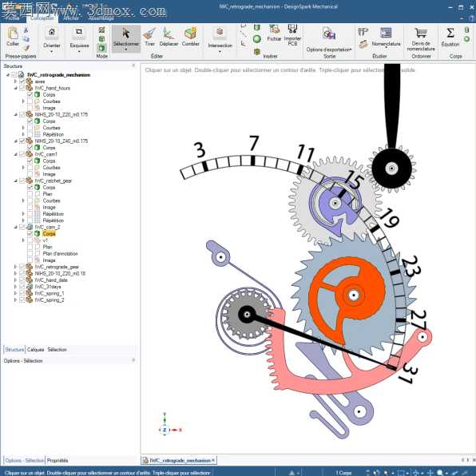The width and height of the screenshot is (476, 476).
Task: Click the calipers measure icon in Étudier
Action: click(363, 31)
